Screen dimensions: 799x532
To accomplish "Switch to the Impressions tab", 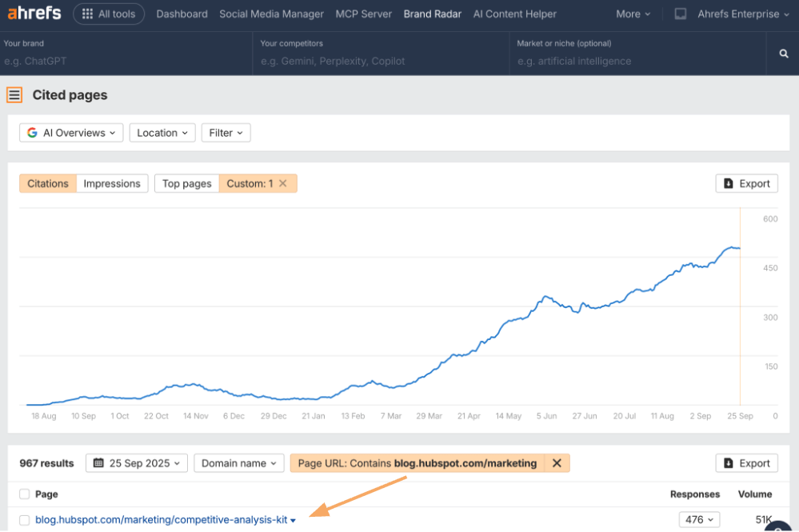I will (x=112, y=183).
